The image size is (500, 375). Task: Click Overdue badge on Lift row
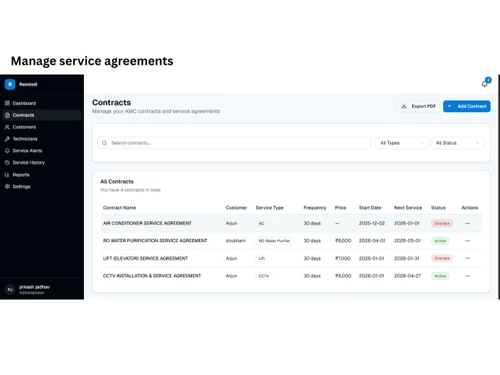pos(442,258)
